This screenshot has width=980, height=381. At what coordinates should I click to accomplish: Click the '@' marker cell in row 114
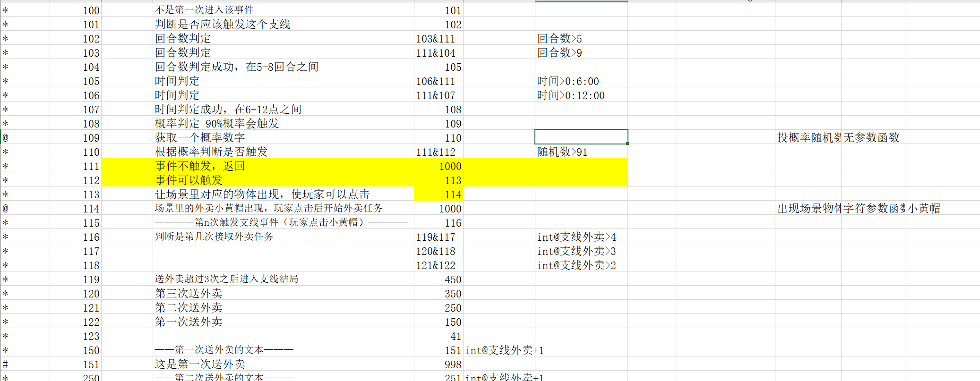click(25, 208)
